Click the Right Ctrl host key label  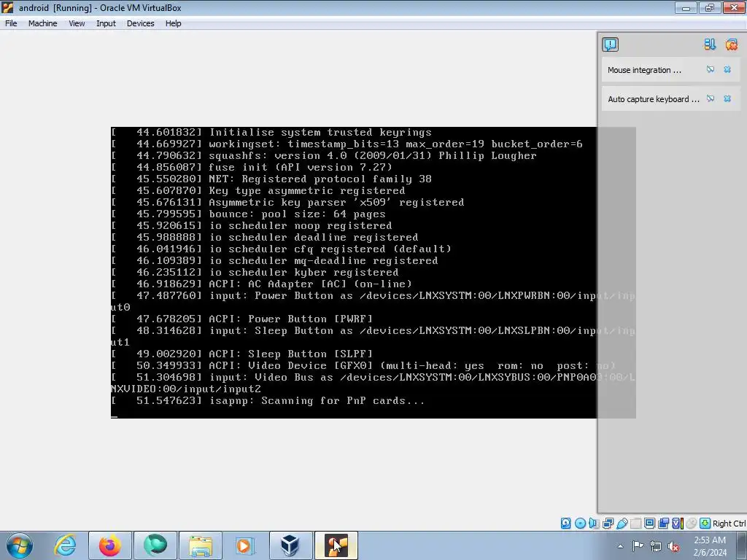point(729,524)
